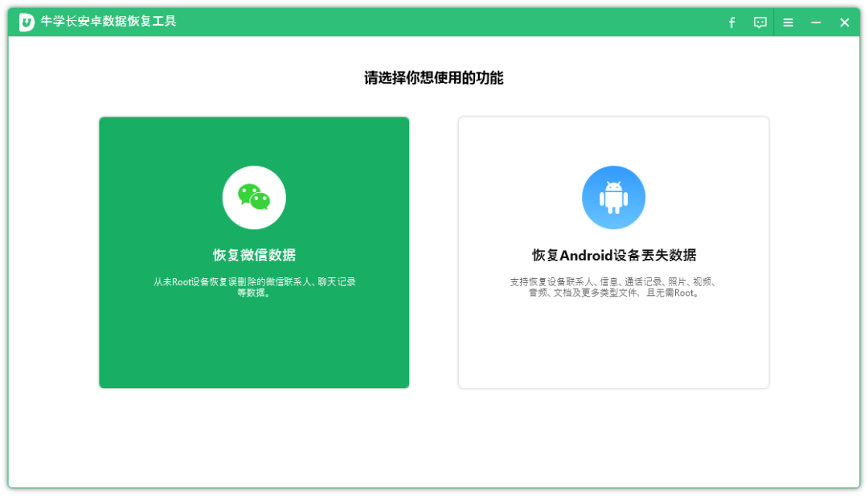Image resolution: width=868 pixels, height=496 pixels.
Task: Click the Android recovery description text
Action: pyautogui.click(x=613, y=287)
